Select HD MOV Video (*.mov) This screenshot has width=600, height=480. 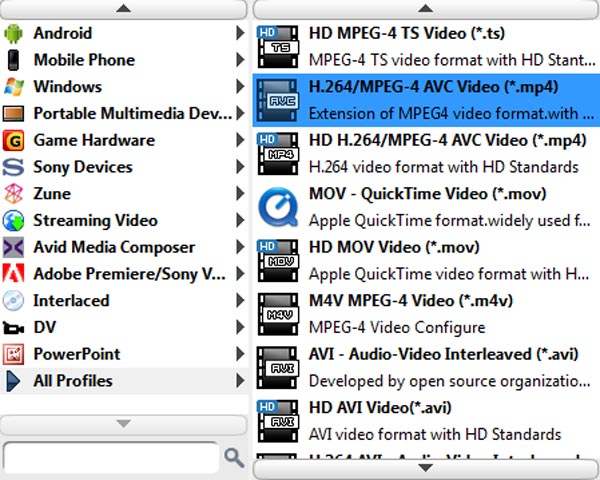click(x=426, y=261)
